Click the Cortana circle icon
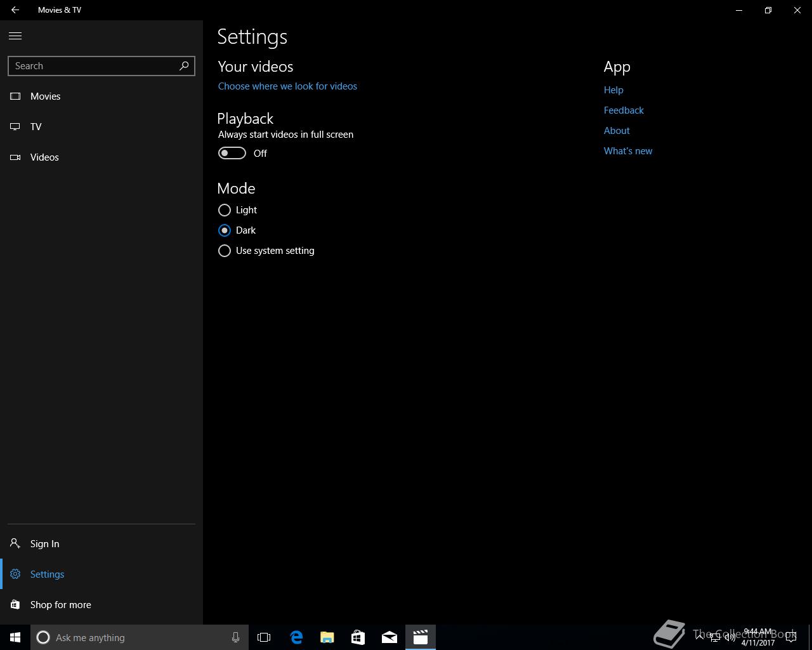The width and height of the screenshot is (812, 650). coord(43,637)
